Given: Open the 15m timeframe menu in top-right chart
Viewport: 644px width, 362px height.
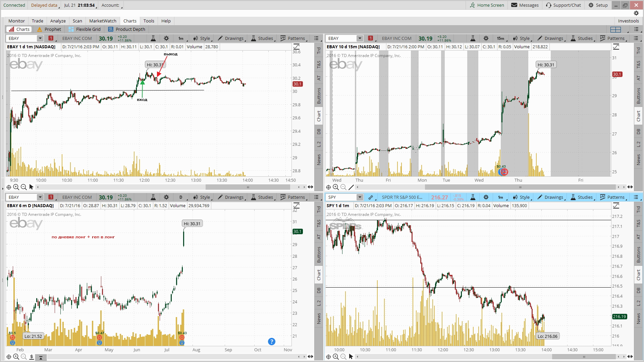Looking at the screenshot, I should (501, 38).
